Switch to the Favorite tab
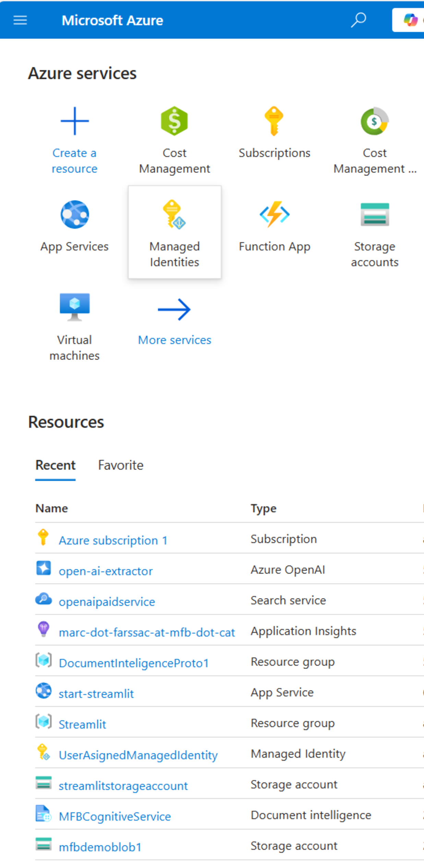 (x=121, y=465)
